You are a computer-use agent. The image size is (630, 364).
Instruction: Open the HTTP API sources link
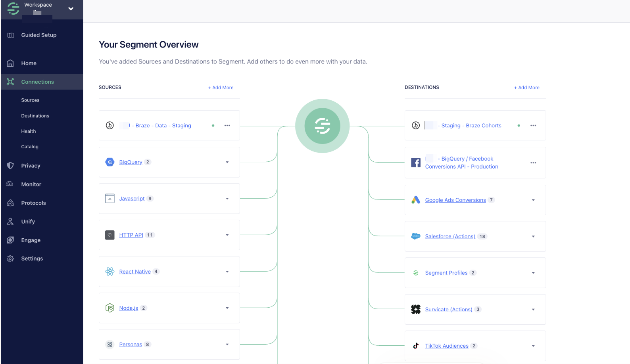(131, 235)
